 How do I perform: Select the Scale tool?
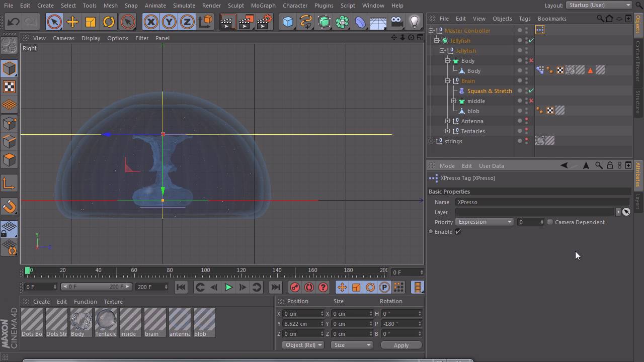click(91, 22)
